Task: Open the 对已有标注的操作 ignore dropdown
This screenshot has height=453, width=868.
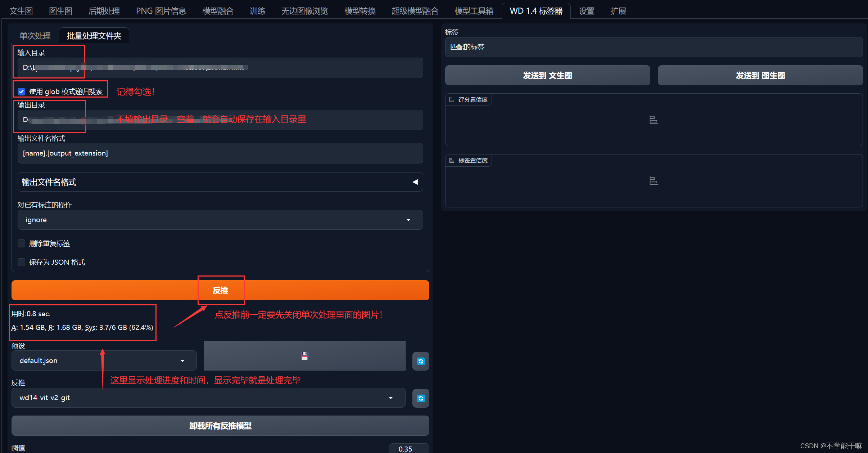Action: point(220,220)
